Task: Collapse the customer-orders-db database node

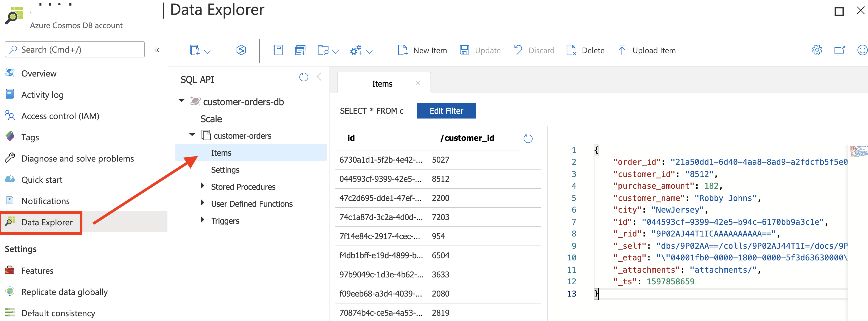Action: coord(182,101)
